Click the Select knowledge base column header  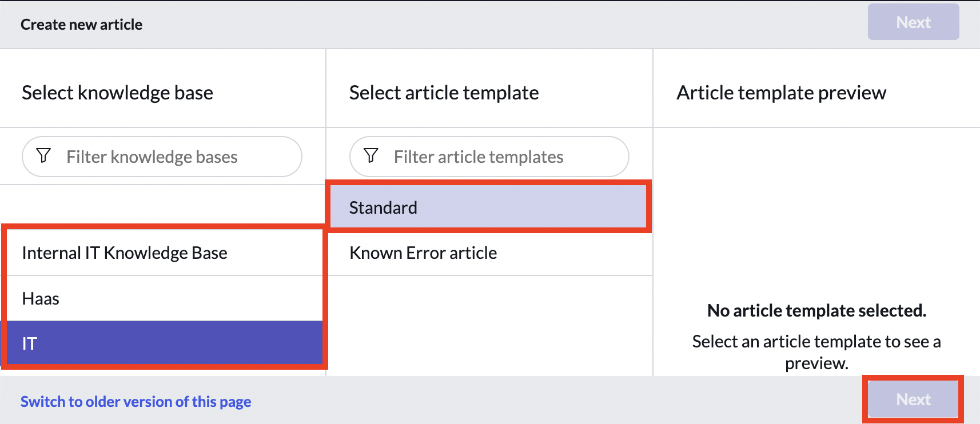coord(117,92)
